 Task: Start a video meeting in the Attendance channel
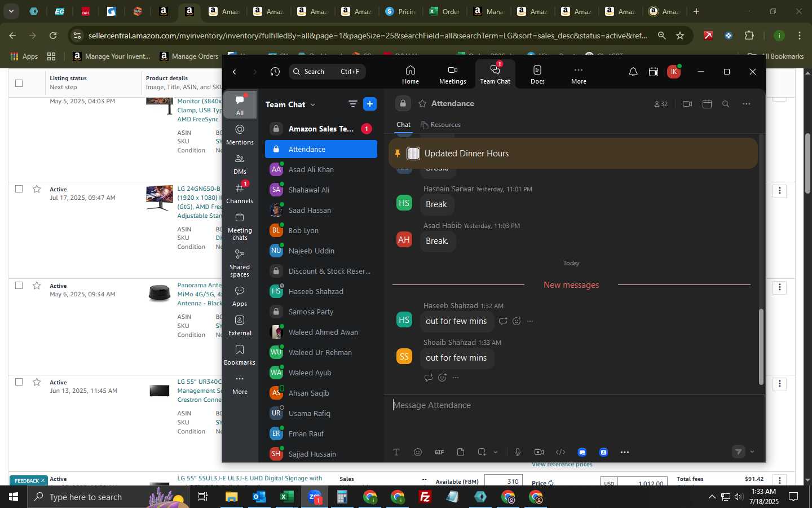687,104
